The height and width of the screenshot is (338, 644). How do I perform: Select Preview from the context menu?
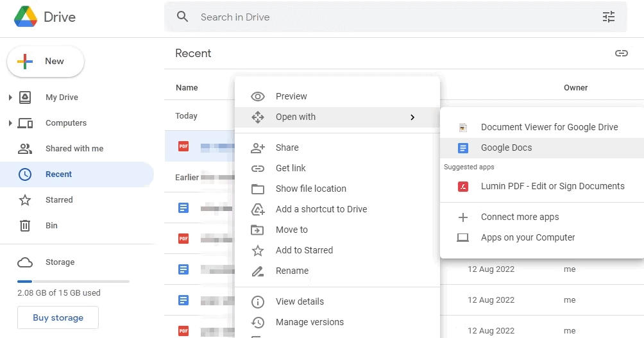tap(291, 96)
